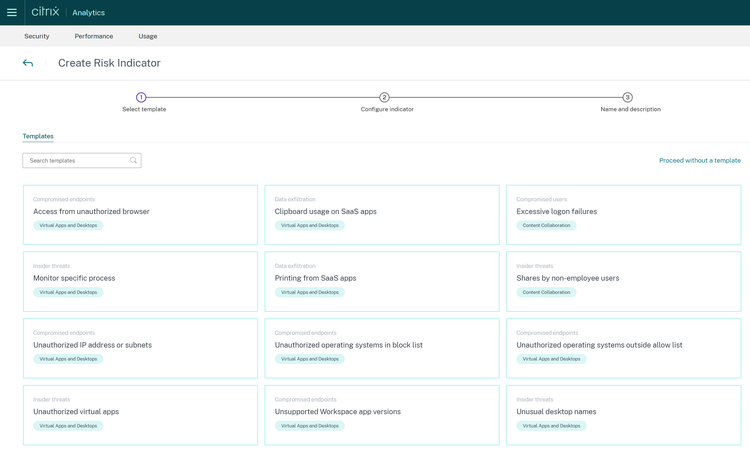The image size is (750, 452).
Task: Open the Usage tab
Action: coord(148,36)
